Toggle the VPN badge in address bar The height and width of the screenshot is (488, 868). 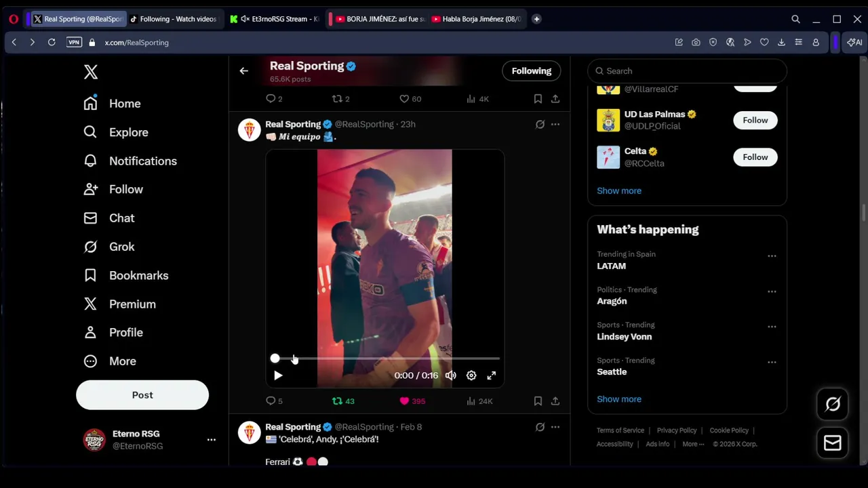coord(74,42)
